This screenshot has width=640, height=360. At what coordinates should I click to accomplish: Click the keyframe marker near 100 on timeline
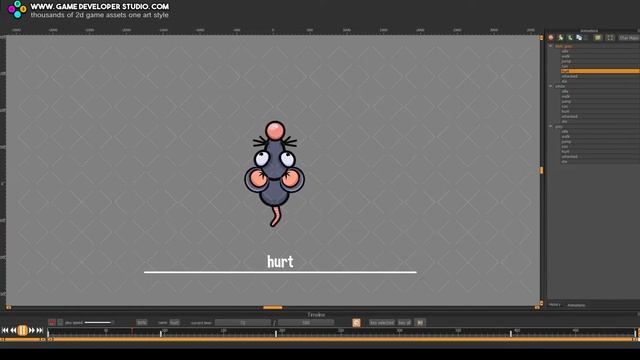(x=161, y=333)
